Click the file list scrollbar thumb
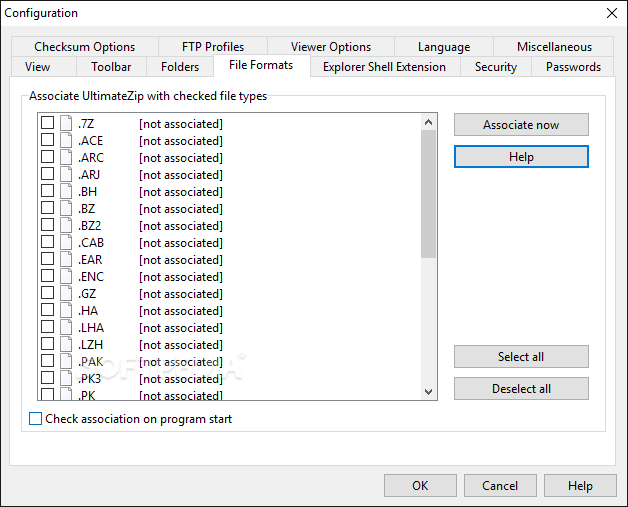628x507 pixels. coord(428,194)
